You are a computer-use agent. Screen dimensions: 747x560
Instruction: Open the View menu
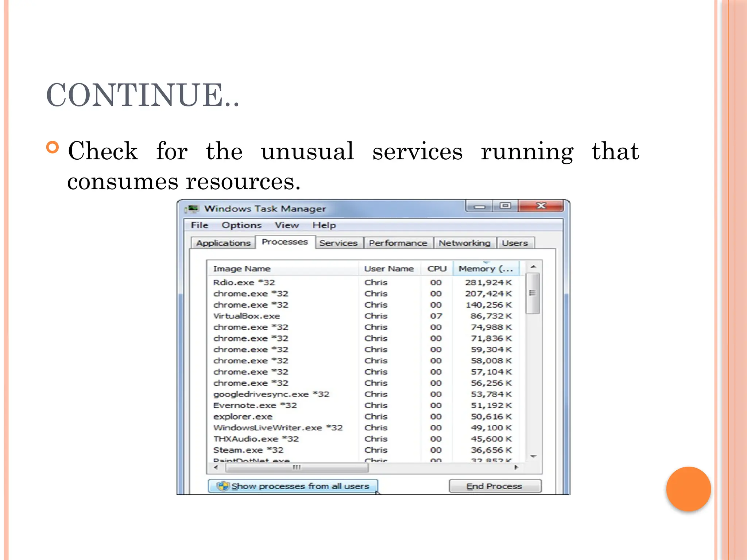click(x=287, y=225)
